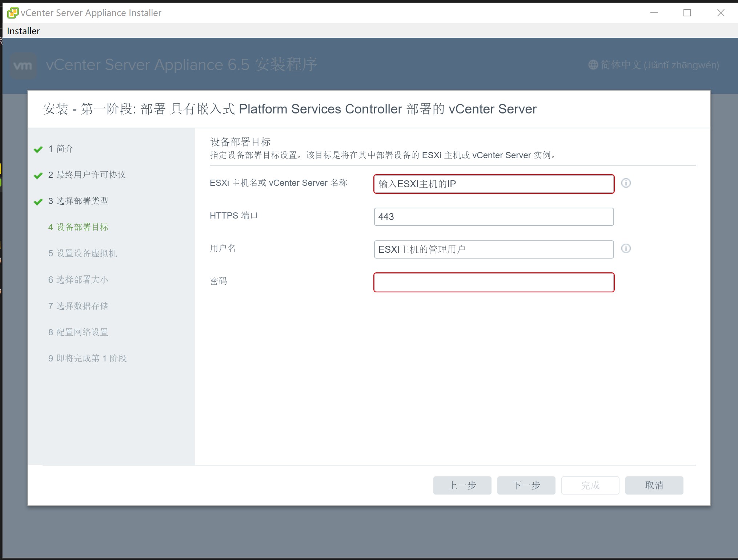The image size is (738, 560).
Task: Select step 5 设置设备虚拟机
Action: [83, 253]
